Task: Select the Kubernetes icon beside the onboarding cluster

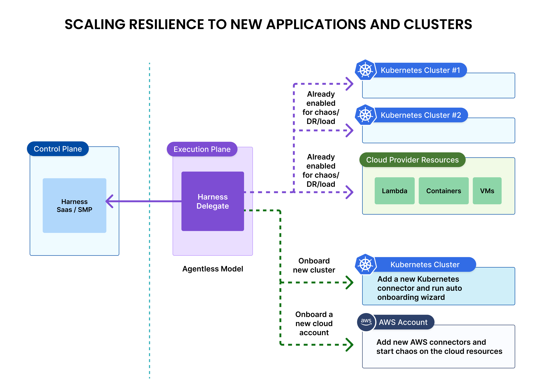Action: click(x=365, y=265)
